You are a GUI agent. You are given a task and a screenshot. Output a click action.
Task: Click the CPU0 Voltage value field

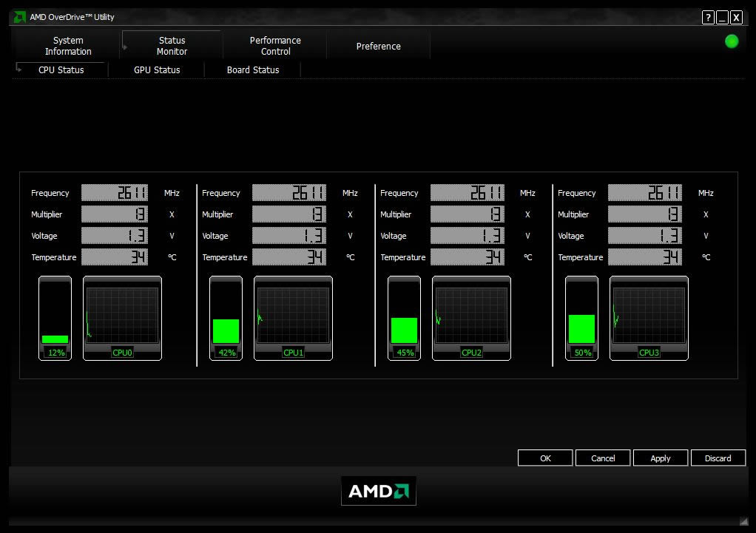point(115,236)
